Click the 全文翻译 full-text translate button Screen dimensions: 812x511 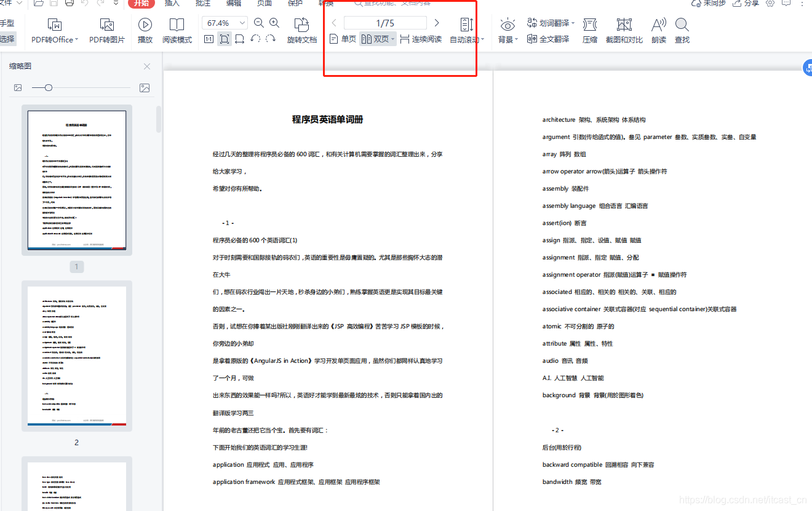(x=548, y=39)
